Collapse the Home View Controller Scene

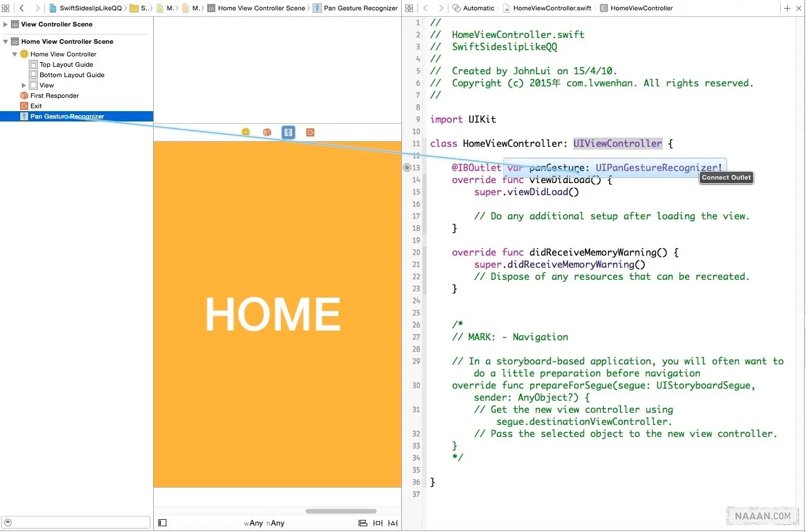tap(6, 41)
